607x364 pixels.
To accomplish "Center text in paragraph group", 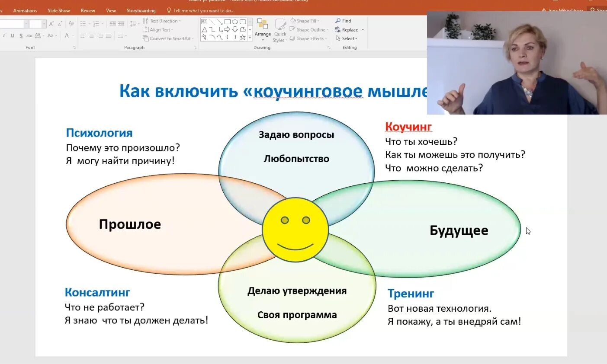I will pyautogui.click(x=92, y=35).
